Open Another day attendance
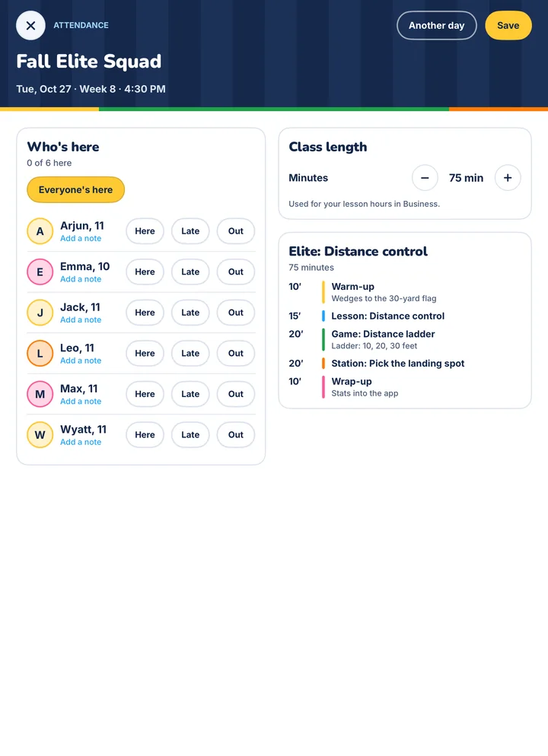The width and height of the screenshot is (548, 756). point(437,26)
